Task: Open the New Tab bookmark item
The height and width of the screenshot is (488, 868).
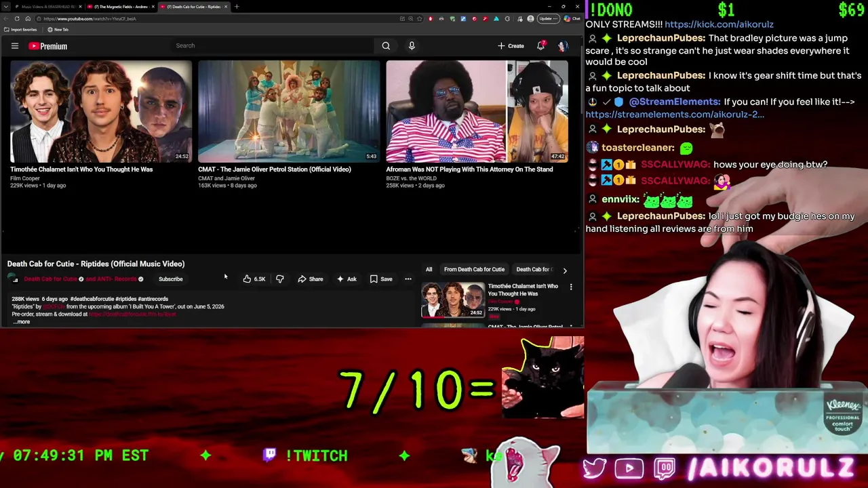Action: click(x=58, y=30)
